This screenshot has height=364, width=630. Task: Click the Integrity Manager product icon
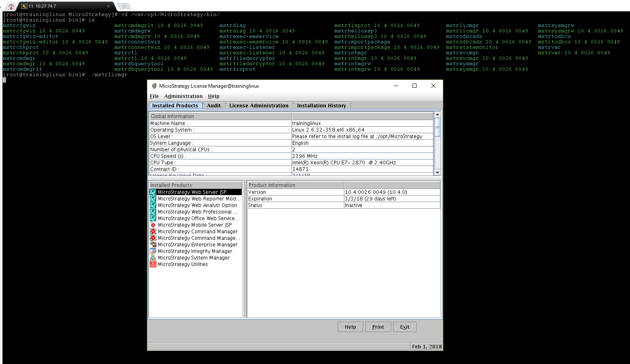(153, 251)
